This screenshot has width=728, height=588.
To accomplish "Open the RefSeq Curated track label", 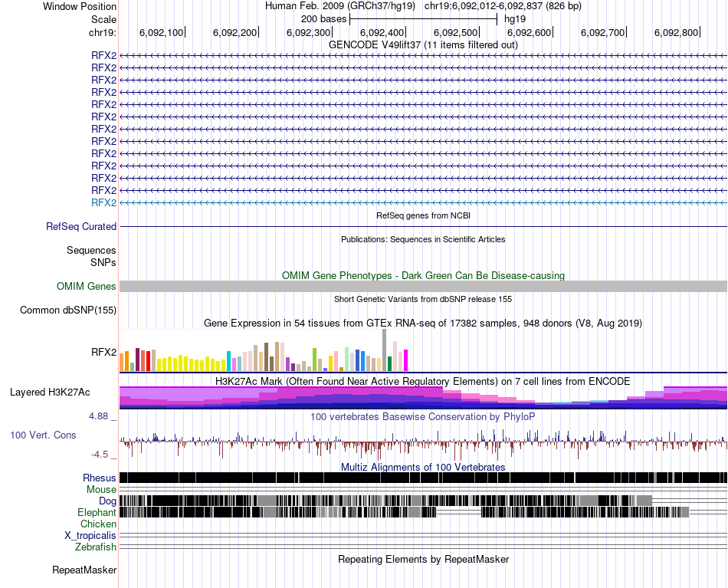I will point(81,227).
